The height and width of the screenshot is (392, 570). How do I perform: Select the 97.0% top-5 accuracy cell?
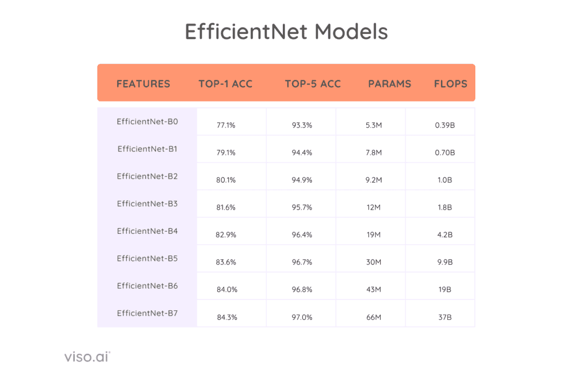[302, 317]
